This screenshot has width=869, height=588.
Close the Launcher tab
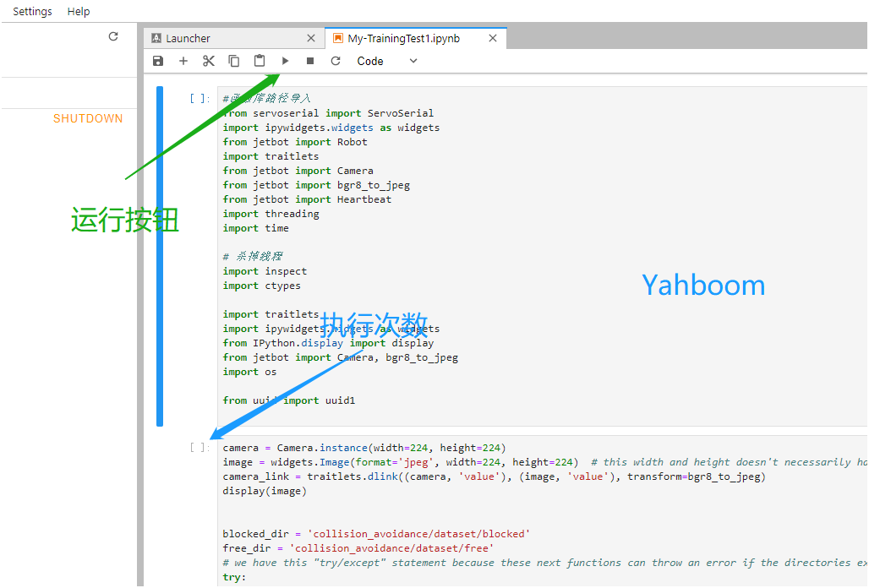coord(311,38)
